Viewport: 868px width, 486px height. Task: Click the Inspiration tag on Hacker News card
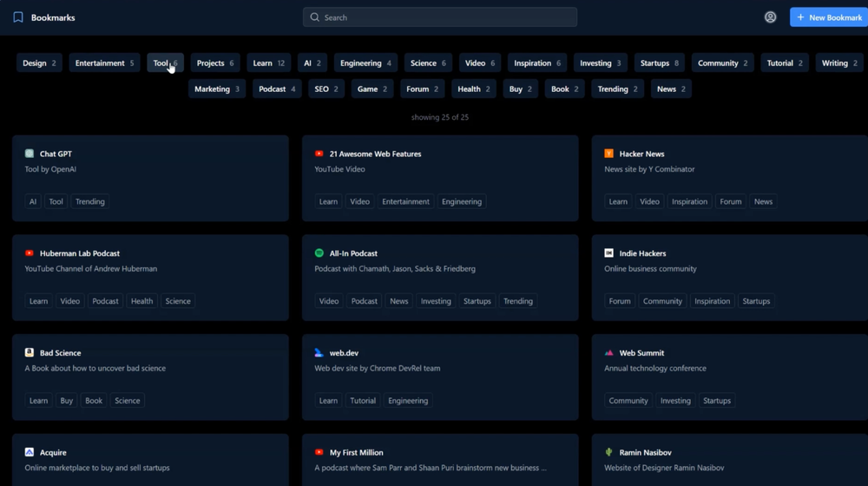click(x=689, y=201)
